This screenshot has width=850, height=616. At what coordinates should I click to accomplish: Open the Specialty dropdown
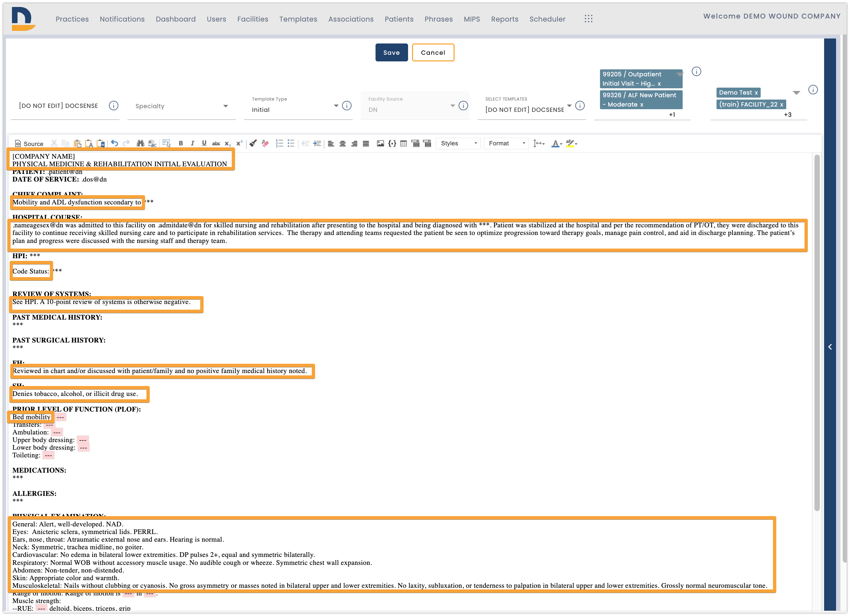click(182, 106)
